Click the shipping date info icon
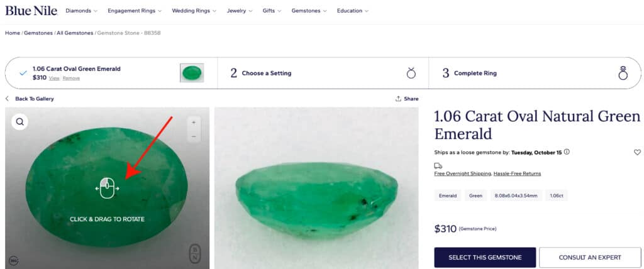The width and height of the screenshot is (644, 269). coord(567,152)
